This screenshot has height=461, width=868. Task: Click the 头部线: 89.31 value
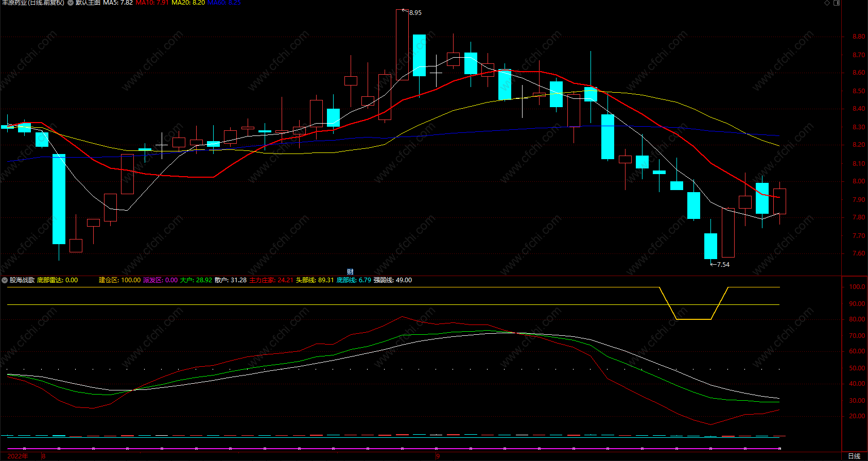point(315,280)
